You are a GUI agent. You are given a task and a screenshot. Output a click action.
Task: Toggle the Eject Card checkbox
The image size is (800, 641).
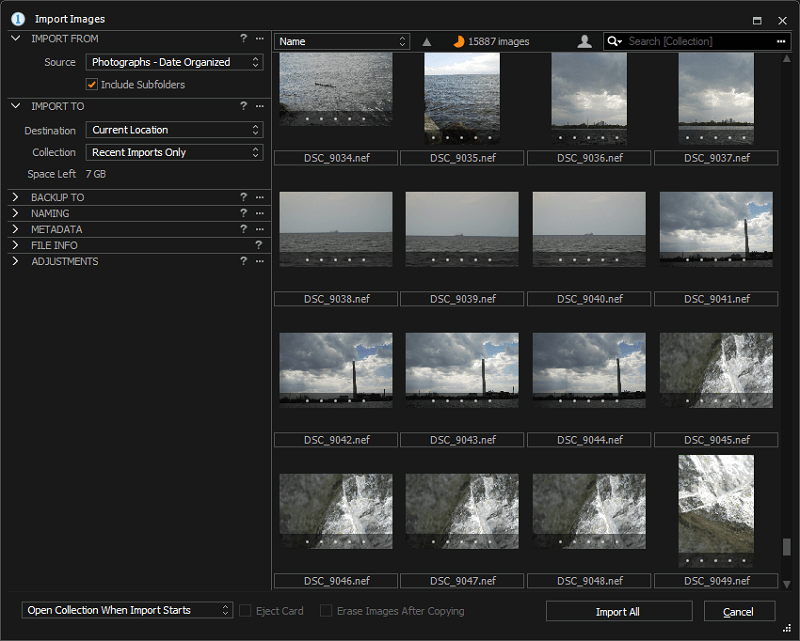[245, 610]
